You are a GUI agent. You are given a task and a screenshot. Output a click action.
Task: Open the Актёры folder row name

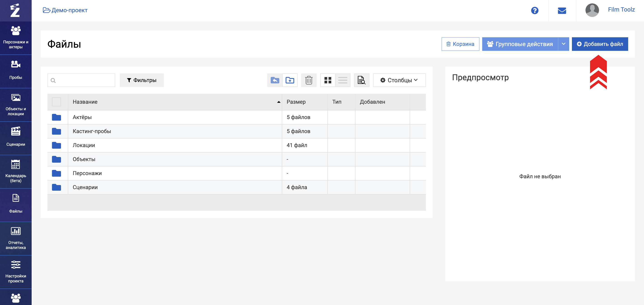click(82, 117)
